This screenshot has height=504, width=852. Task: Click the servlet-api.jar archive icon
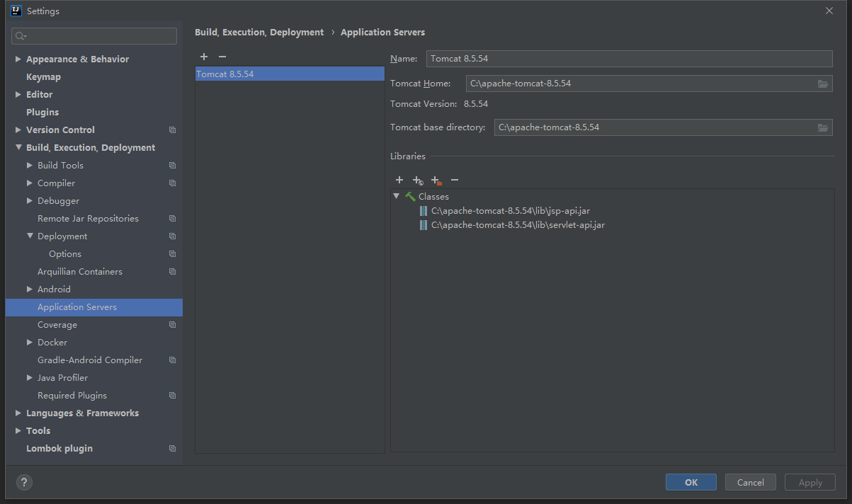coord(424,225)
